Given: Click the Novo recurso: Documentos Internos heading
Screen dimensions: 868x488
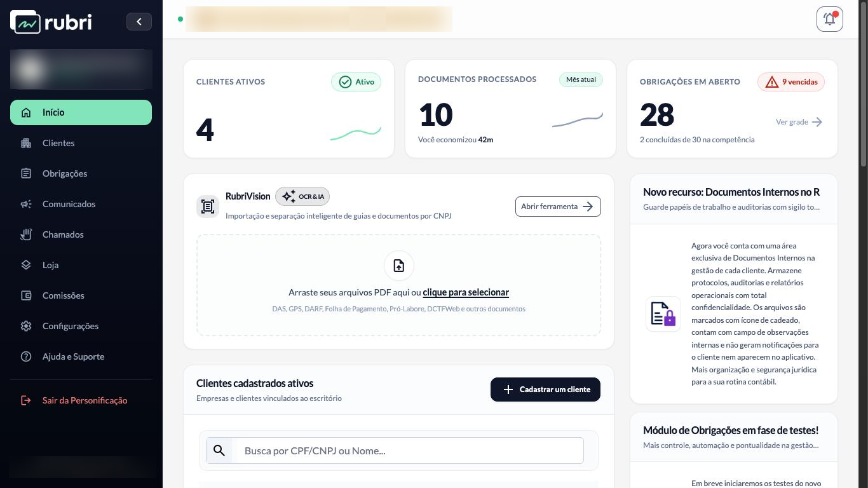Looking at the screenshot, I should (x=731, y=192).
